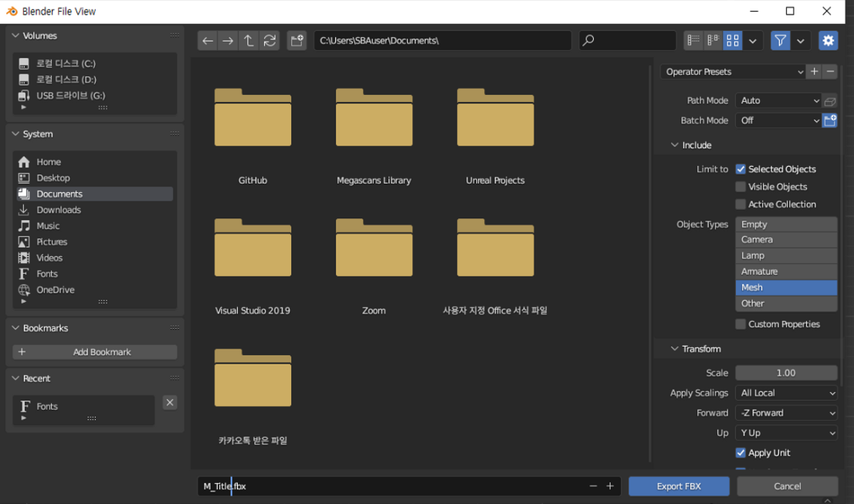
Task: Toggle the file filter funnel icon
Action: coord(781,41)
